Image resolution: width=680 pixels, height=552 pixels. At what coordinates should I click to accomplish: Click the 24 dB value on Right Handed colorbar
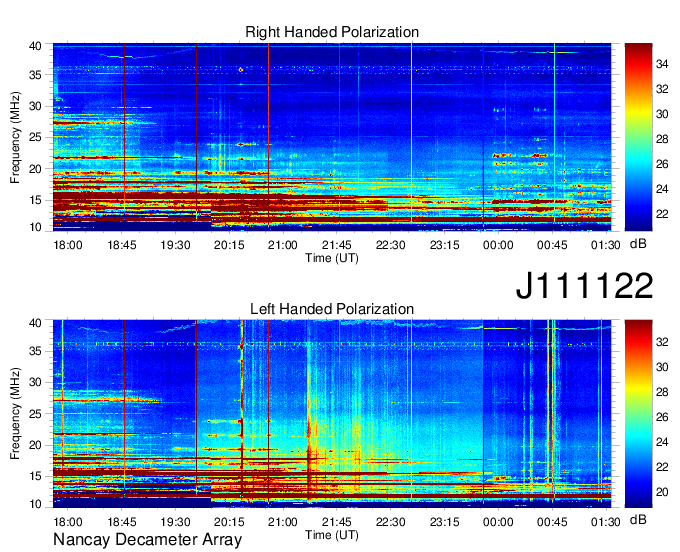coord(662,189)
